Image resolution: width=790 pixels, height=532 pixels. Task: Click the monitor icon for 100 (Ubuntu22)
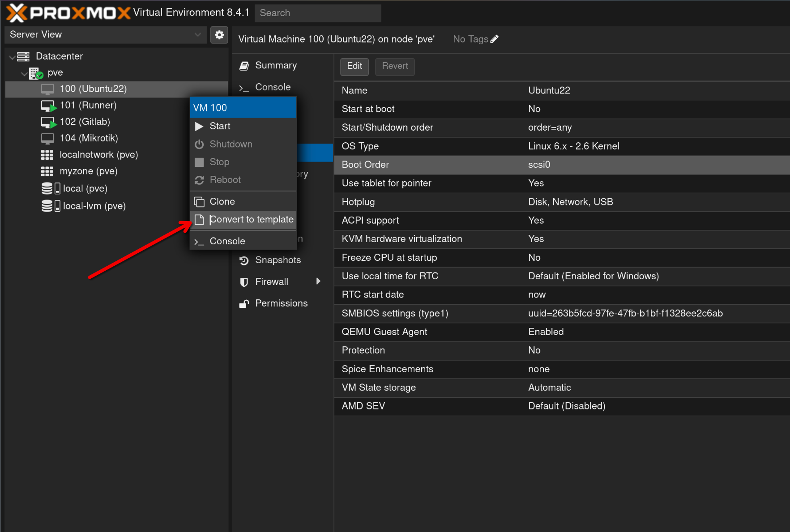pos(47,89)
